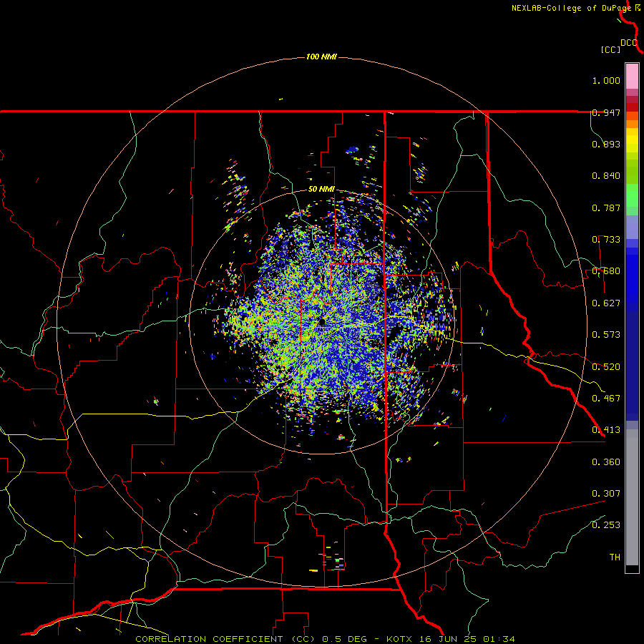Click the 0.573 color scale value
The width and height of the screenshot is (644, 644).
point(606,335)
